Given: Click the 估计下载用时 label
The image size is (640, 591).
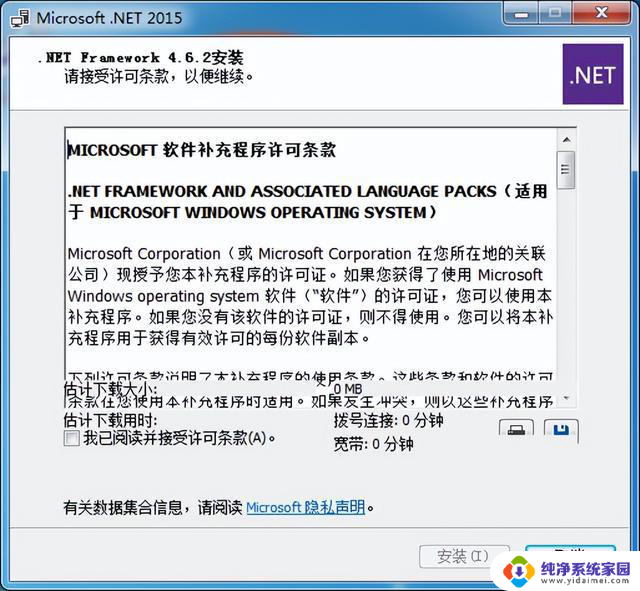Looking at the screenshot, I should tap(111, 420).
